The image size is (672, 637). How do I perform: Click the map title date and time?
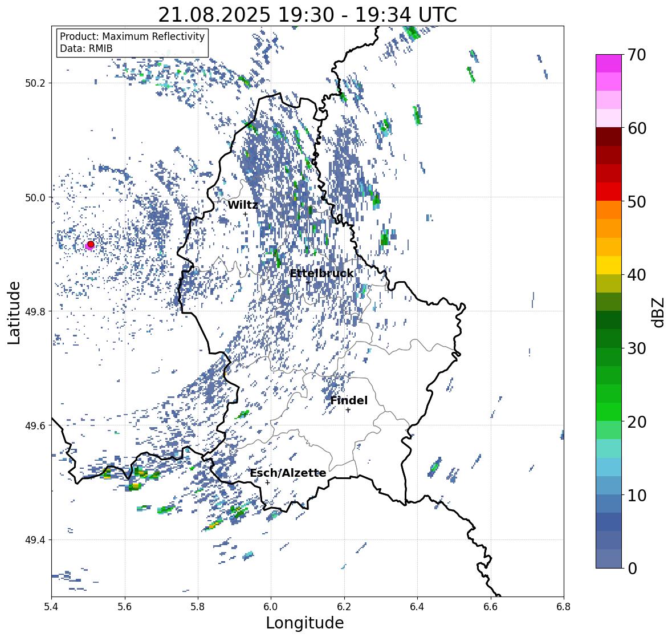click(x=307, y=15)
